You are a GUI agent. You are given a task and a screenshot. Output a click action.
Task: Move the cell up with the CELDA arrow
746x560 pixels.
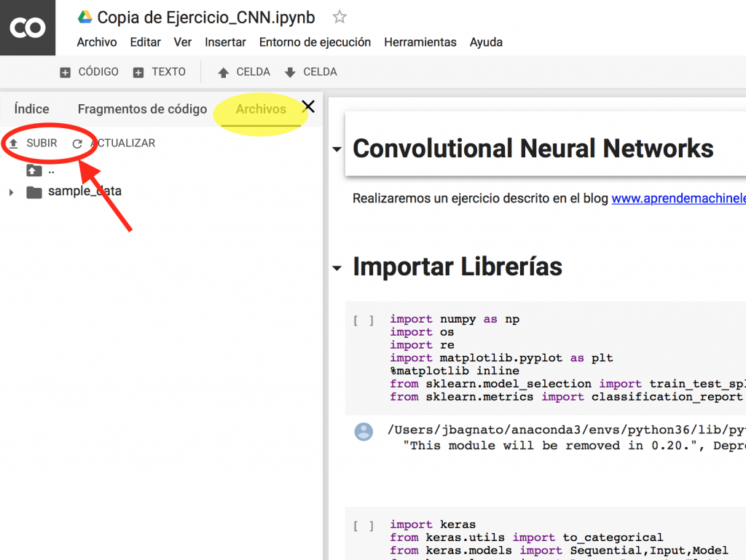pos(243,71)
